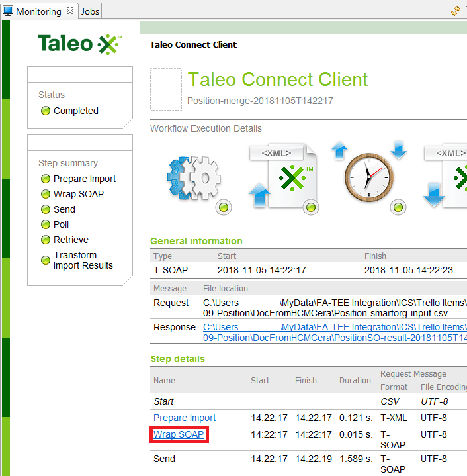This screenshot has height=476, width=467.
Task: Click the dashed placeholder image box beside the title
Action: (x=166, y=89)
